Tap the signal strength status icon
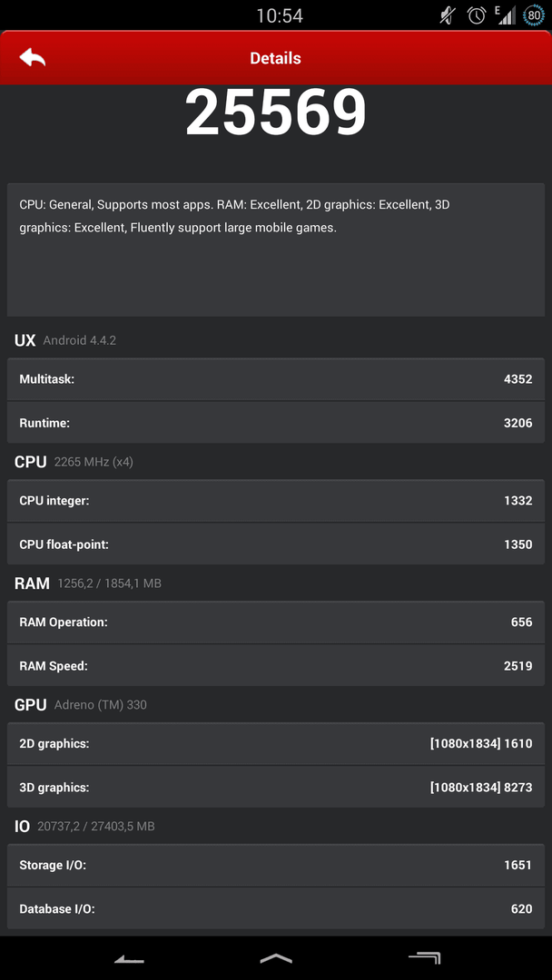 click(x=506, y=15)
